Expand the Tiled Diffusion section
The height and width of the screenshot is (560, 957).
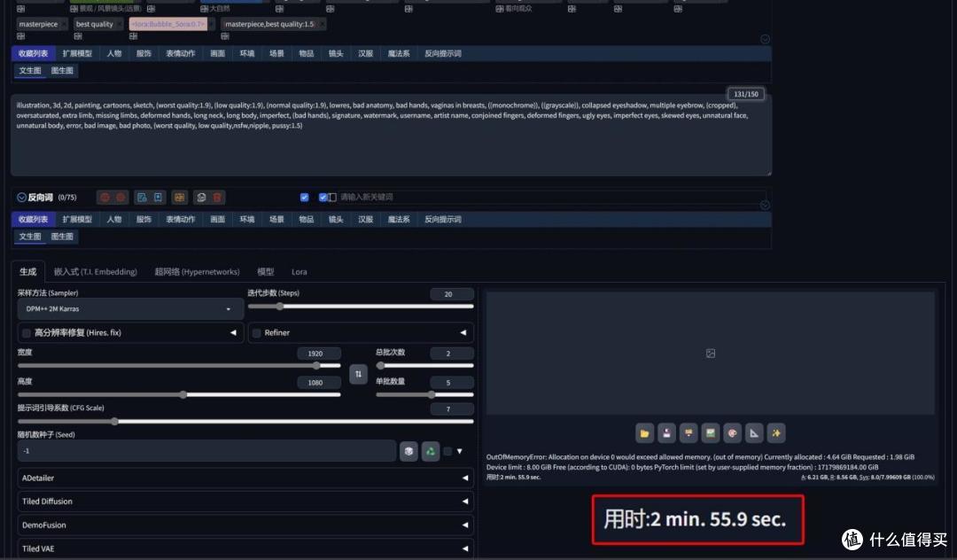pyautogui.click(x=246, y=502)
